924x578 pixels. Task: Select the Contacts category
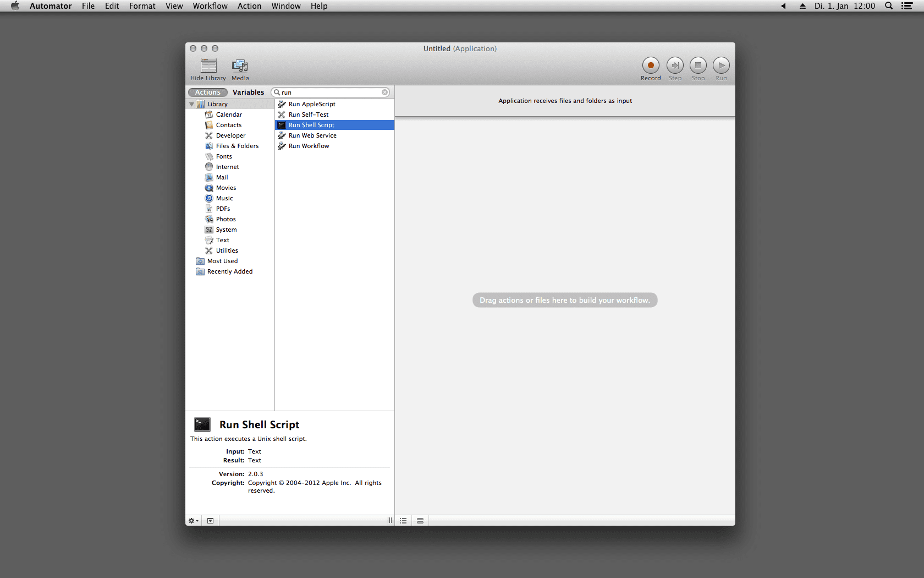pyautogui.click(x=230, y=125)
